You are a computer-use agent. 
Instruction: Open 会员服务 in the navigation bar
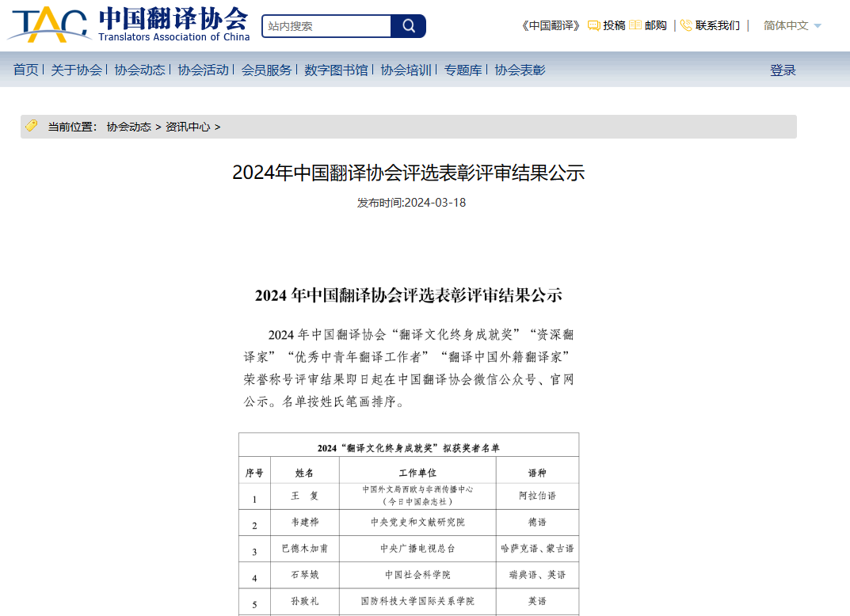267,70
